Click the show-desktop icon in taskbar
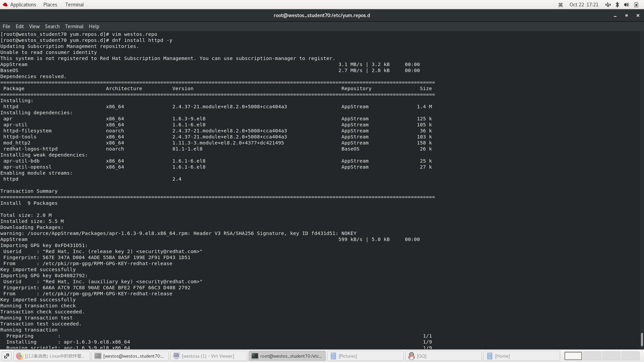Image resolution: width=644 pixels, height=362 pixels. click(7, 356)
